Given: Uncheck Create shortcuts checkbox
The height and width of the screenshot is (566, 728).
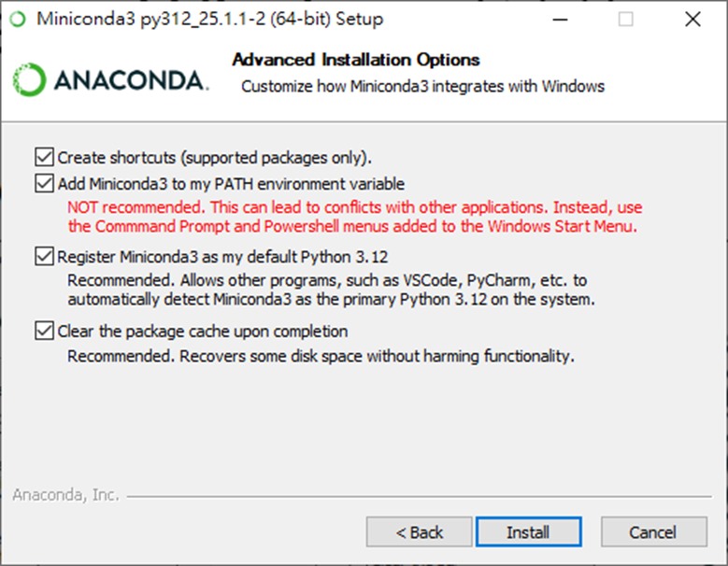Looking at the screenshot, I should [x=44, y=157].
